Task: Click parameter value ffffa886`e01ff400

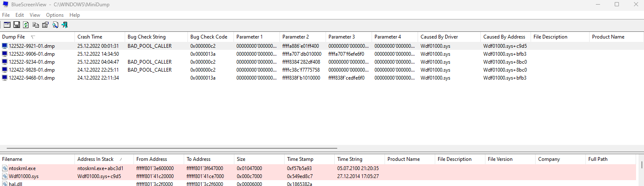Action: click(x=301, y=46)
